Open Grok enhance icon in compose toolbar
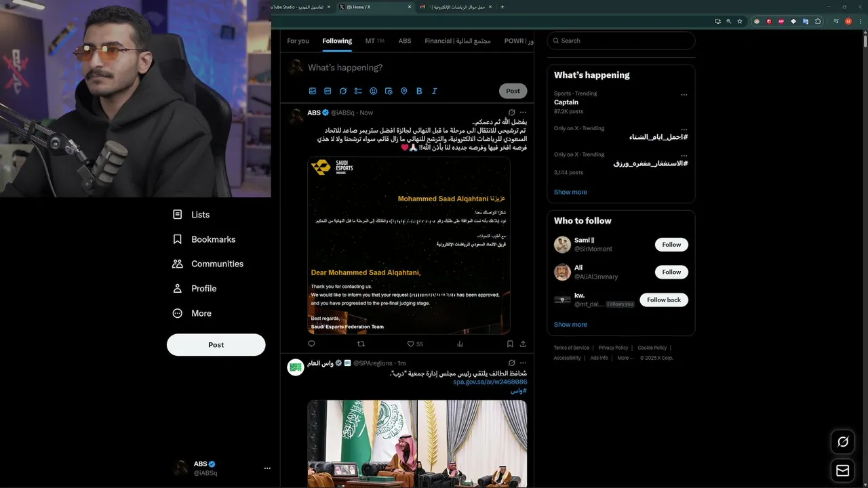The height and width of the screenshot is (488, 868). 343,91
